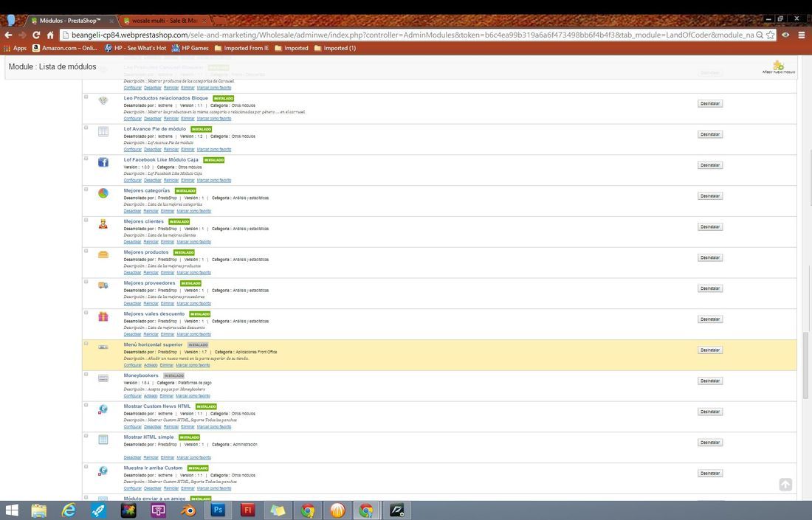Open HP - See What's Hot bookmark
This screenshot has width=812, height=520.
point(136,48)
